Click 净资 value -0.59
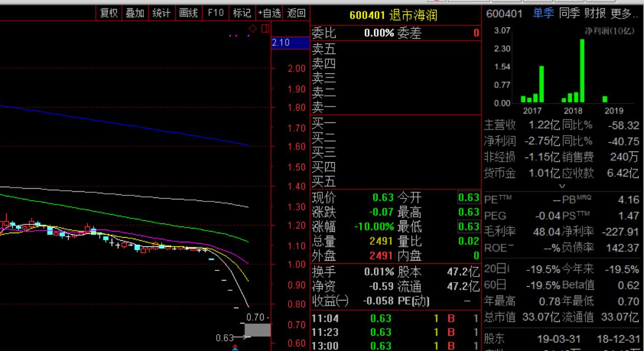This screenshot has width=644, height=351. coord(382,287)
